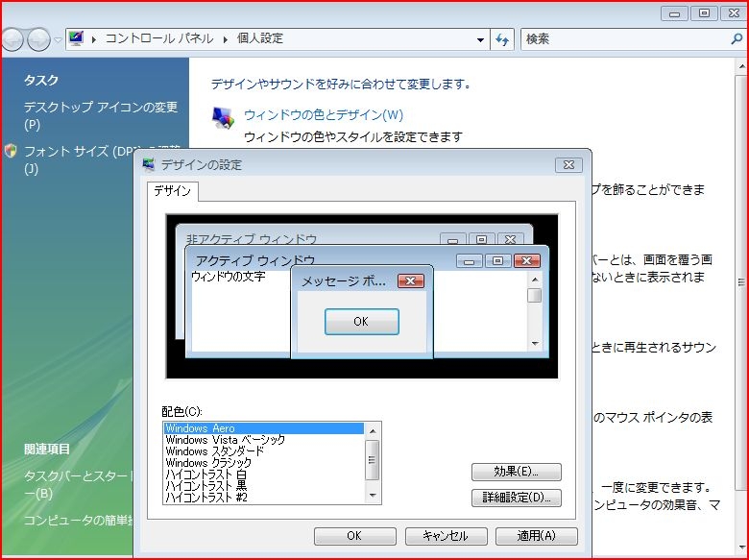749x560 pixels.
Task: Select コントロール パネル breadcrumb
Action: [159, 38]
